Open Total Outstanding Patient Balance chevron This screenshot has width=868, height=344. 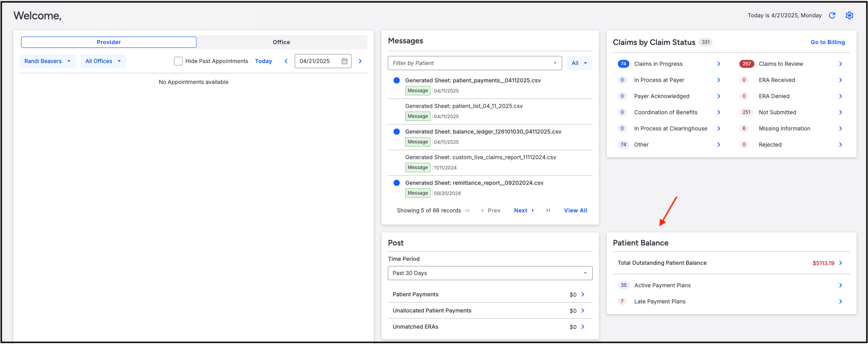pos(841,263)
